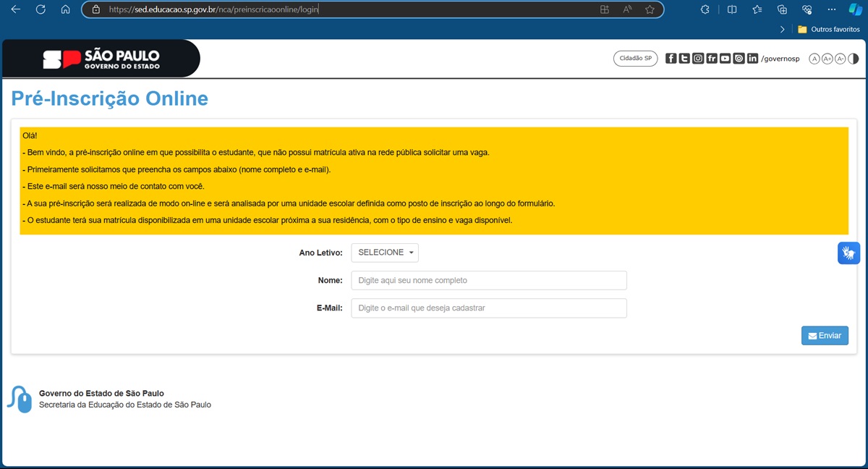Open the split screen view icon
This screenshot has width=868, height=469.
click(x=732, y=9)
